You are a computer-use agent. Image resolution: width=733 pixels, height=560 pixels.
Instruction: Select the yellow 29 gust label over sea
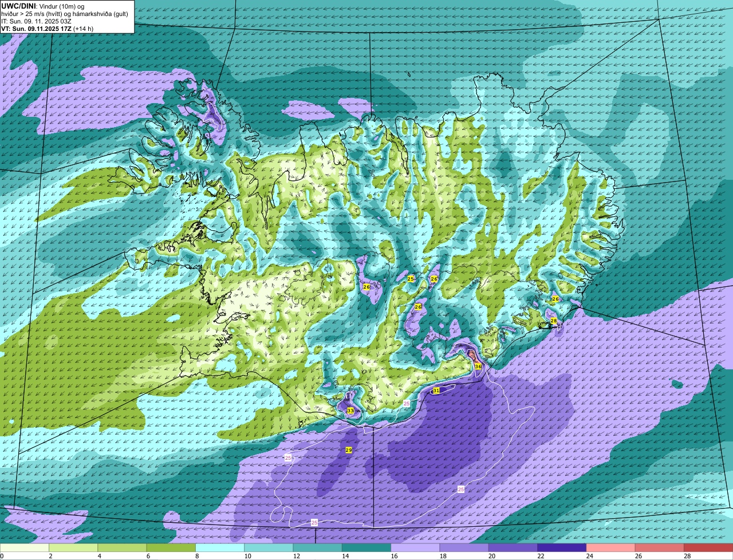coord(349,450)
